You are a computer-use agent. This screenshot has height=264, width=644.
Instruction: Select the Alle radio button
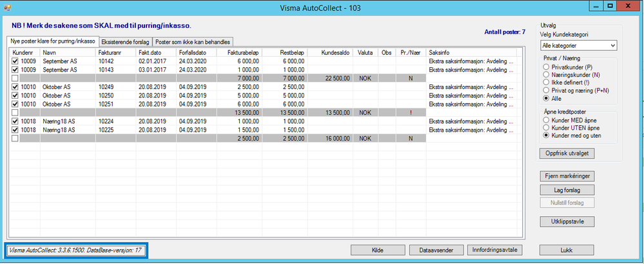click(545, 98)
